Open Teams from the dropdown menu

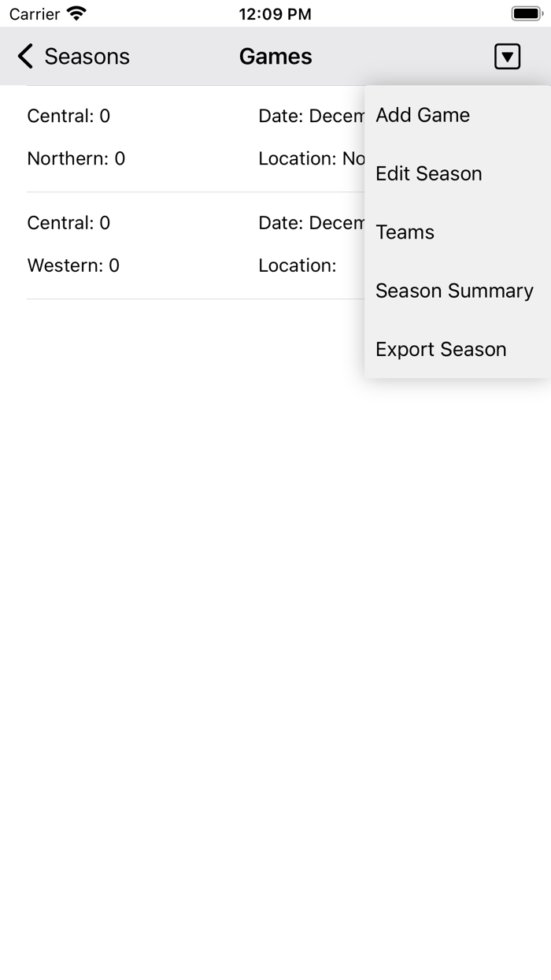[405, 232]
